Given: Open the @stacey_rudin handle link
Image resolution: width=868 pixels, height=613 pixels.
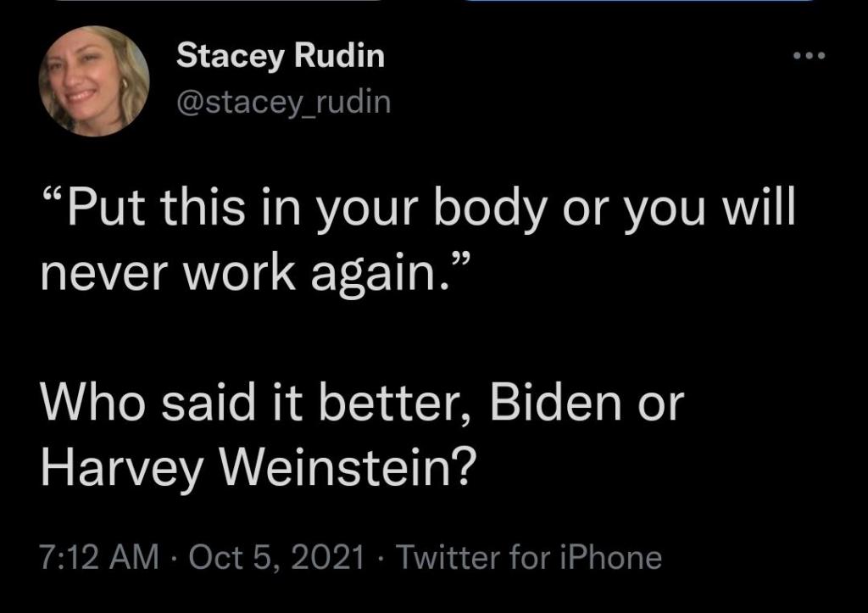Looking at the screenshot, I should [x=283, y=103].
